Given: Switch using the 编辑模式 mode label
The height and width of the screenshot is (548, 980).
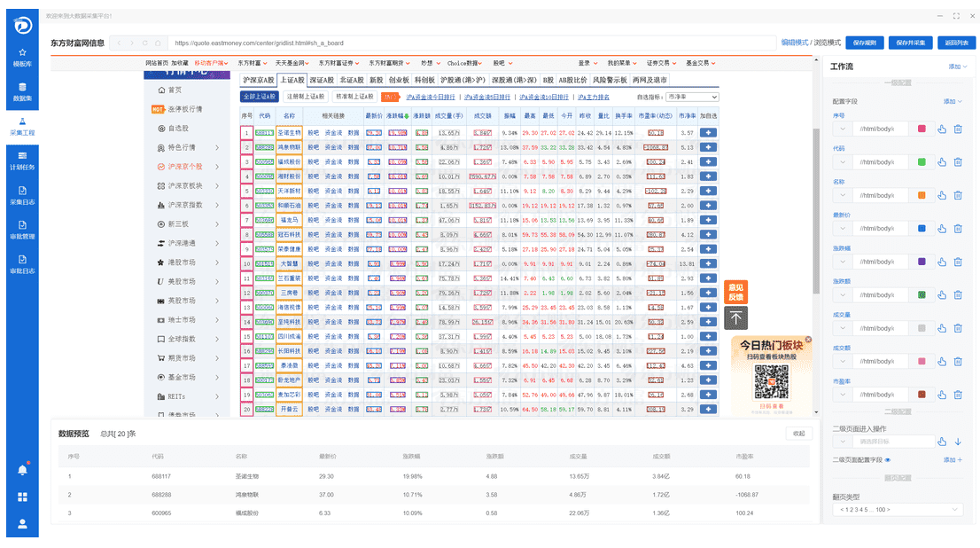Looking at the screenshot, I should [795, 43].
